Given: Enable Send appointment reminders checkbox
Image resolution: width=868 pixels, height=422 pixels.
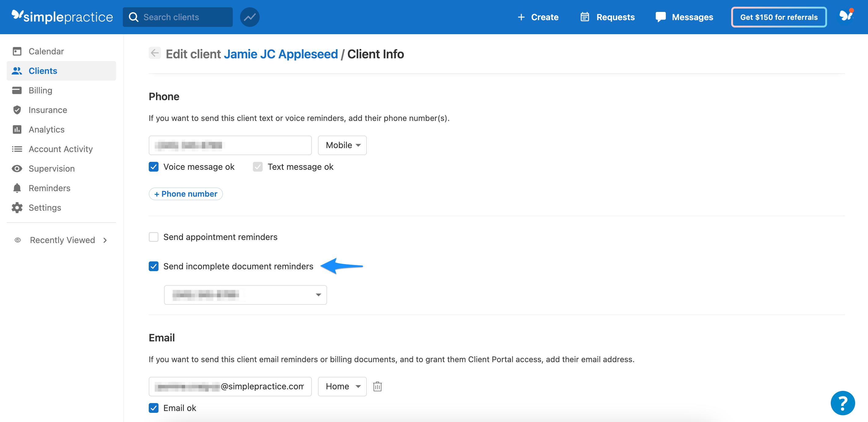Looking at the screenshot, I should coord(154,237).
